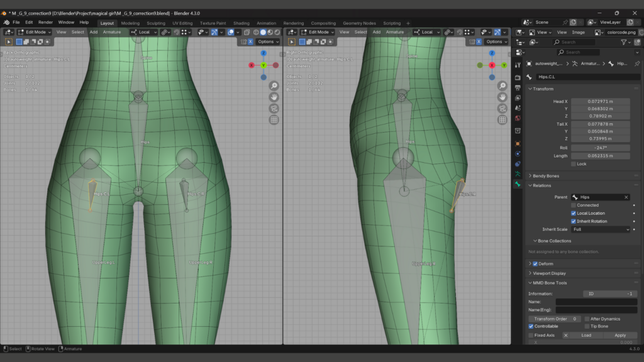This screenshot has height=362, width=644.
Task: Open the Inherit Scale dropdown
Action: 600,230
